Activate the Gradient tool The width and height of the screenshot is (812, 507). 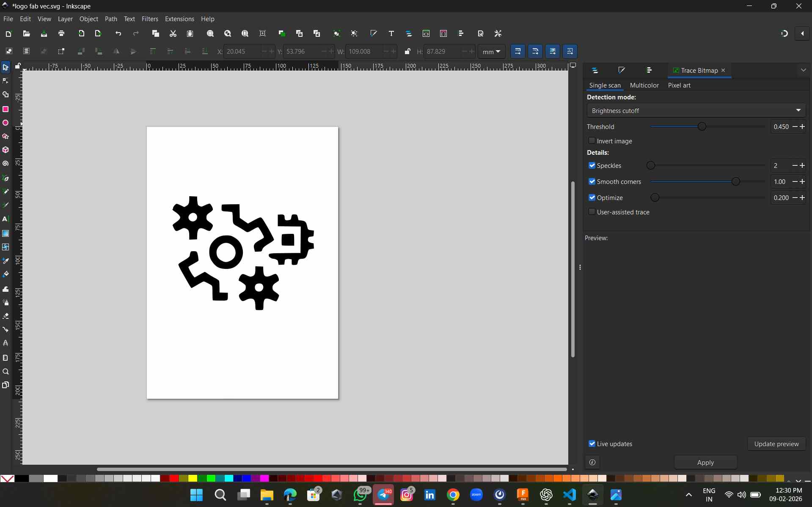click(6, 233)
